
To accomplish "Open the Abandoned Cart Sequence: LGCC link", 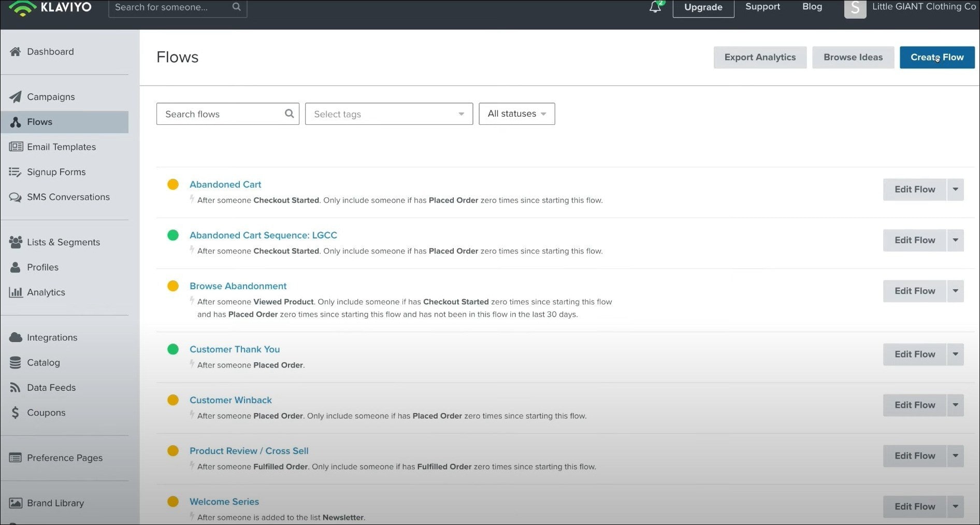I will point(263,235).
